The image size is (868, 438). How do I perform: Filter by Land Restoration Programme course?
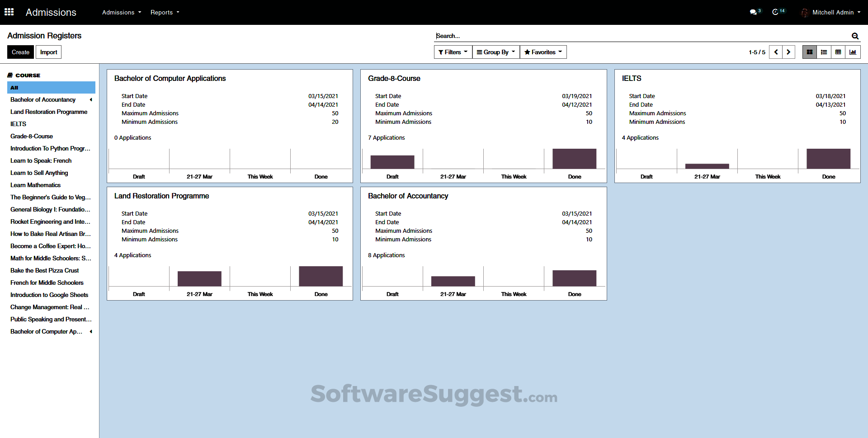click(x=49, y=112)
